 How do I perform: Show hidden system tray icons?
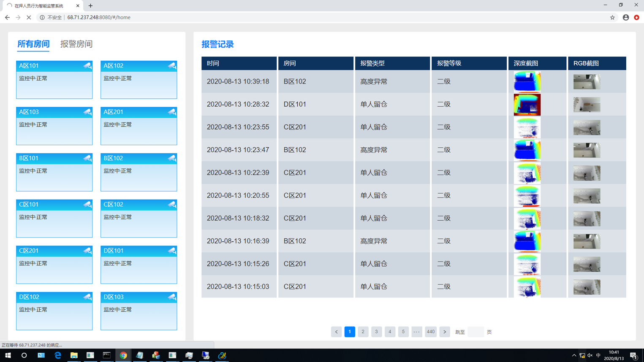[x=574, y=355]
